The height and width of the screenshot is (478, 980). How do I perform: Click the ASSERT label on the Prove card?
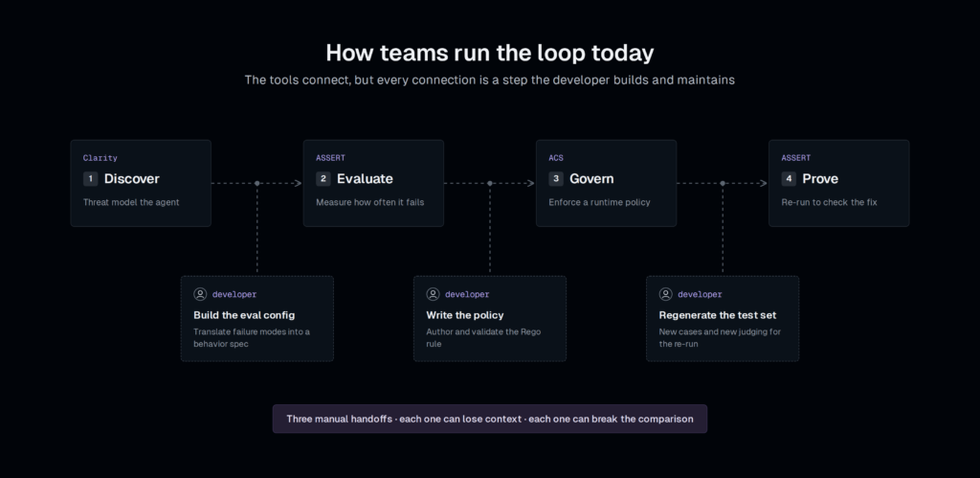796,158
